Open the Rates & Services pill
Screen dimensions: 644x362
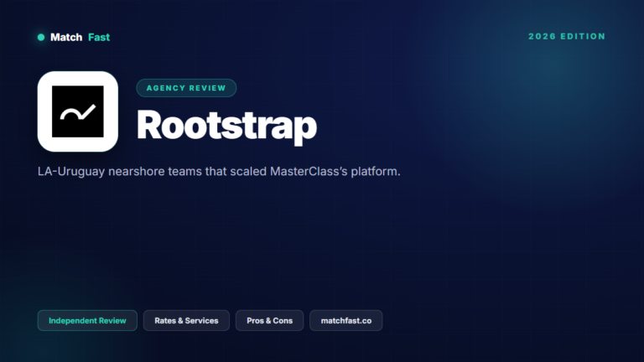coord(186,321)
